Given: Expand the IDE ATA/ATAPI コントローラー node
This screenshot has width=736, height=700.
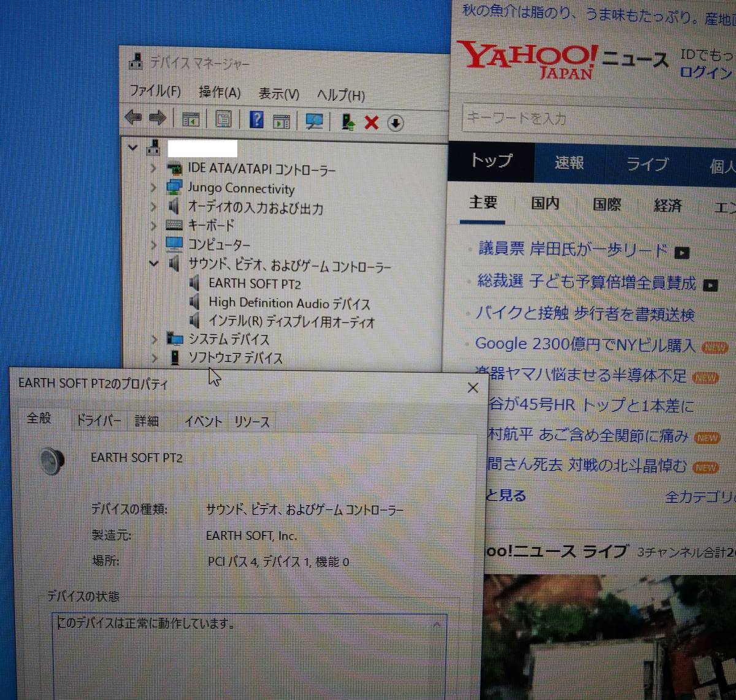Looking at the screenshot, I should (153, 168).
